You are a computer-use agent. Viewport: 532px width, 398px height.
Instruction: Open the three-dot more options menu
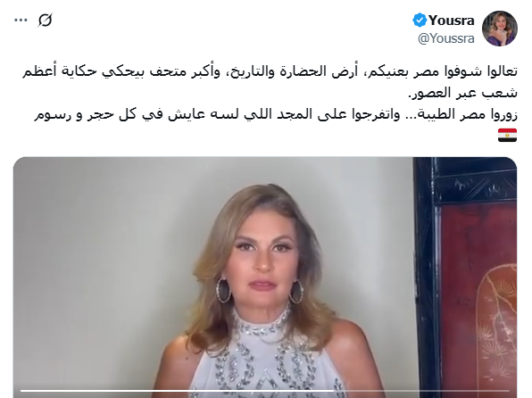click(x=21, y=21)
